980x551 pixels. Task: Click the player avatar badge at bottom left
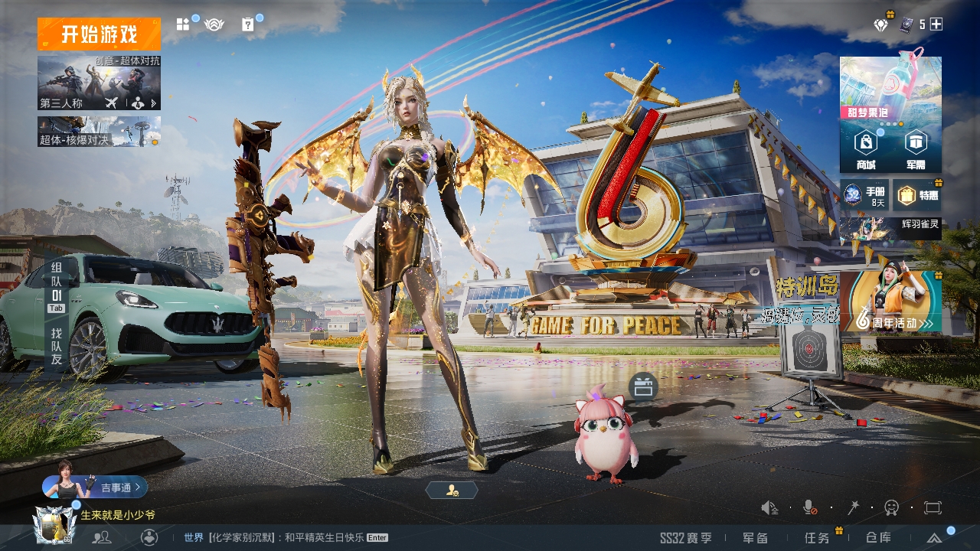point(54,525)
